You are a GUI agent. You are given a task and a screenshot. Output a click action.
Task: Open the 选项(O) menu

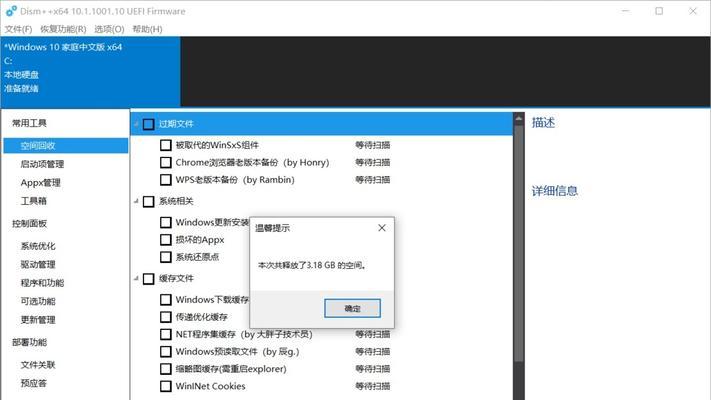tap(109, 29)
